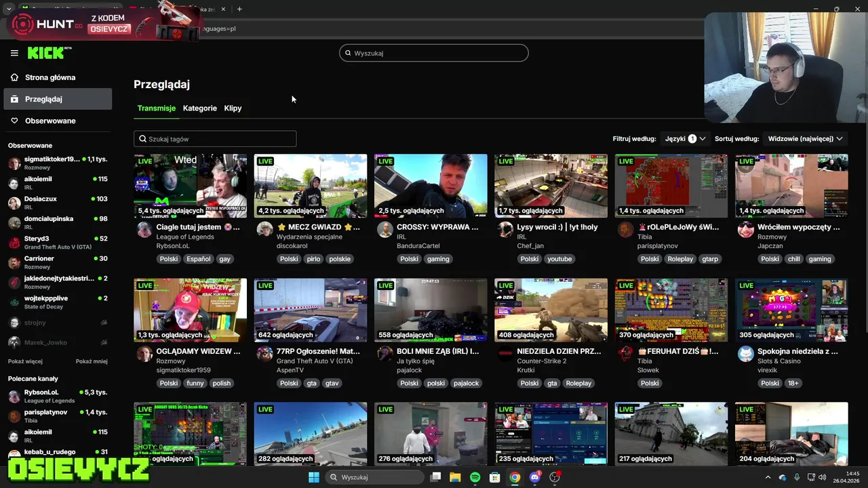
Task: Open Obserwowane in sidebar
Action: (x=58, y=121)
